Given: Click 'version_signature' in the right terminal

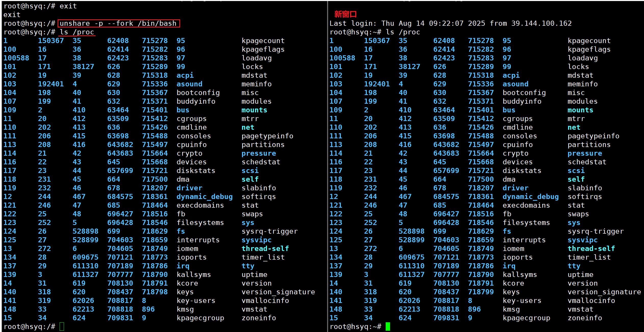Looking at the screenshot, I should pyautogui.click(x=604, y=292).
